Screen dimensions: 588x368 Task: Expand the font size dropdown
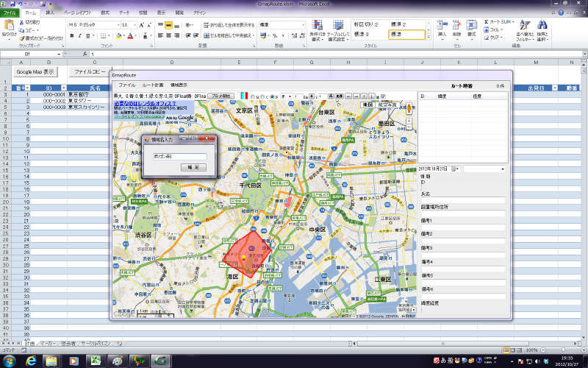134,24
